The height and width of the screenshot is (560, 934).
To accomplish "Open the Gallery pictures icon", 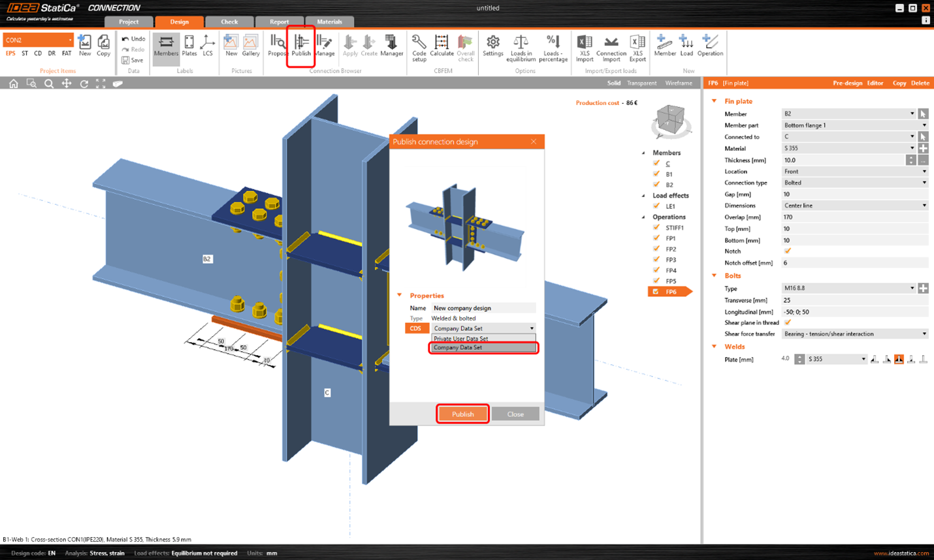I will tap(251, 45).
